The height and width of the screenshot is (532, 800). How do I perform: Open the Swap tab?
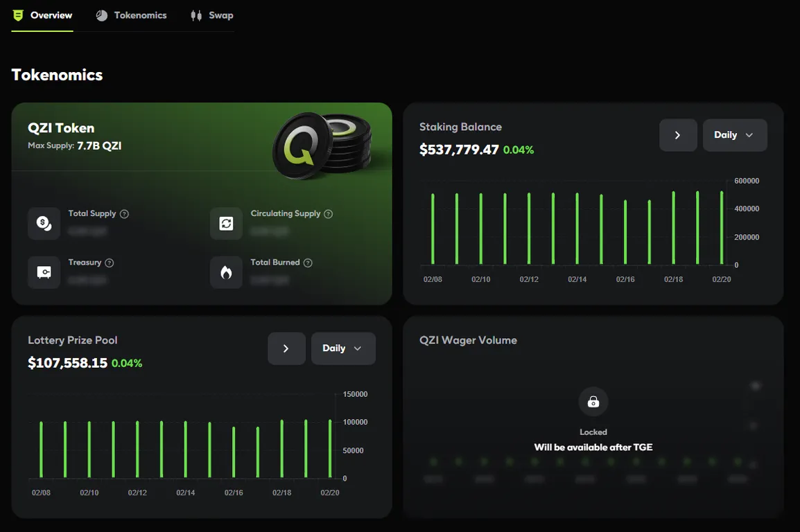click(x=211, y=15)
